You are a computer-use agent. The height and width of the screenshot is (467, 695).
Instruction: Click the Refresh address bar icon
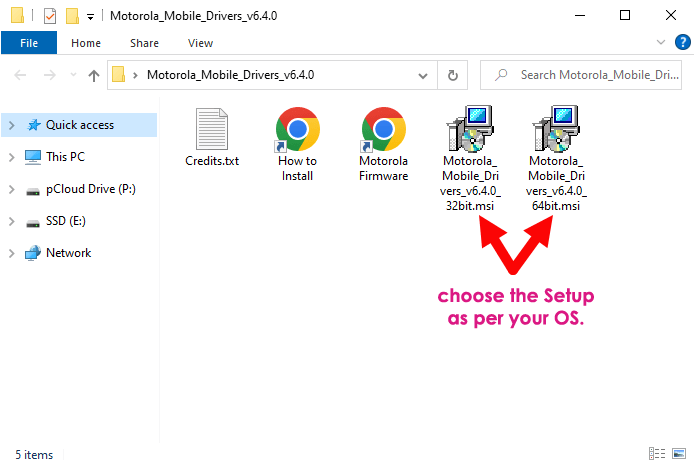click(453, 75)
